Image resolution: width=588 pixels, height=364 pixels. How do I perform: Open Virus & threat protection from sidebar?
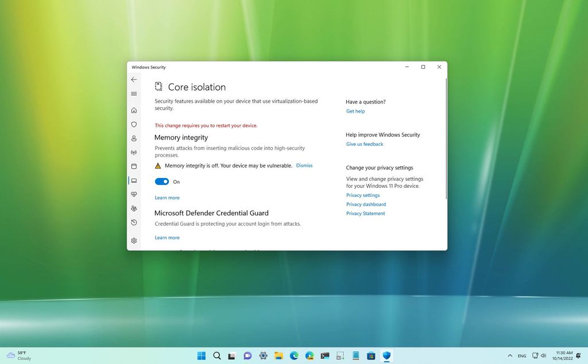(x=134, y=125)
